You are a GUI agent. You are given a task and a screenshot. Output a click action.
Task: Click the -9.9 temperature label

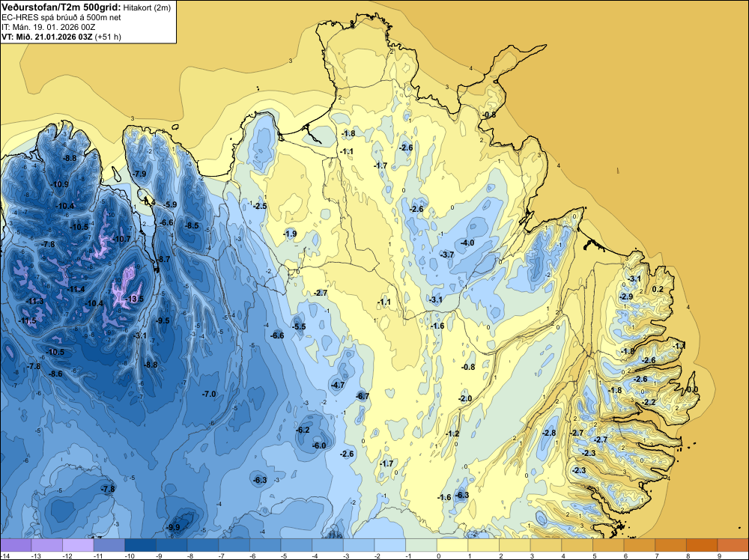click(x=174, y=527)
